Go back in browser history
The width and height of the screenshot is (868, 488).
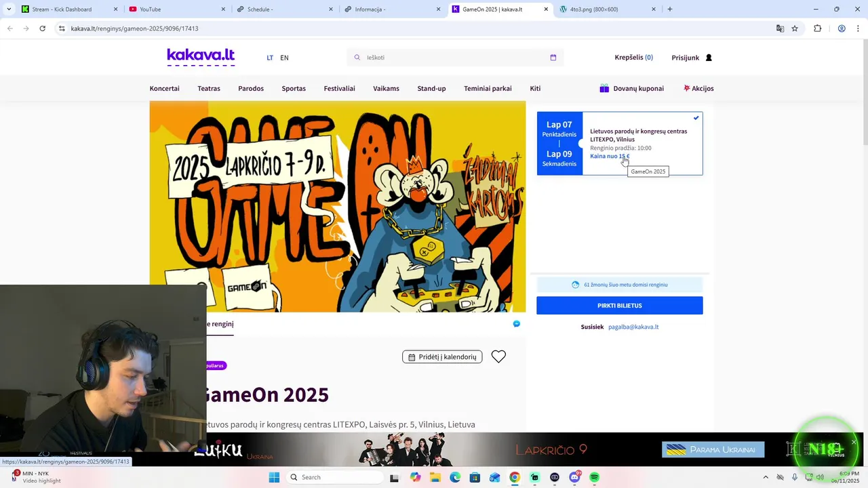click(x=9, y=28)
